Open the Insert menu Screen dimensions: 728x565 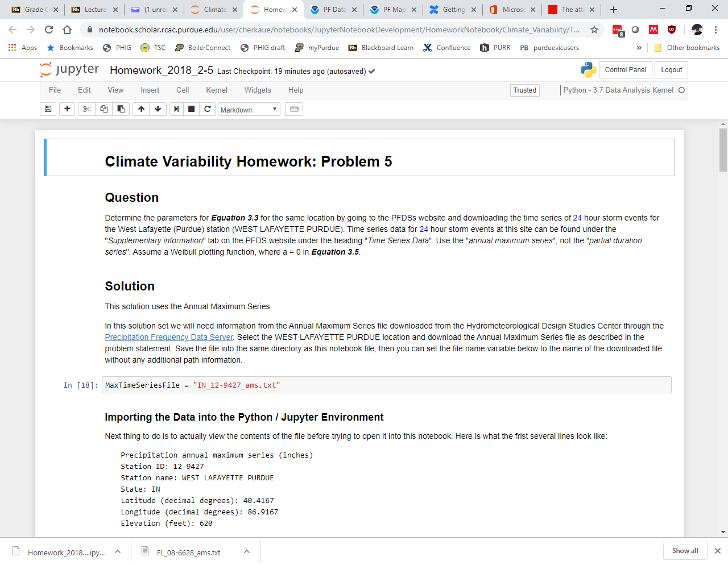150,90
